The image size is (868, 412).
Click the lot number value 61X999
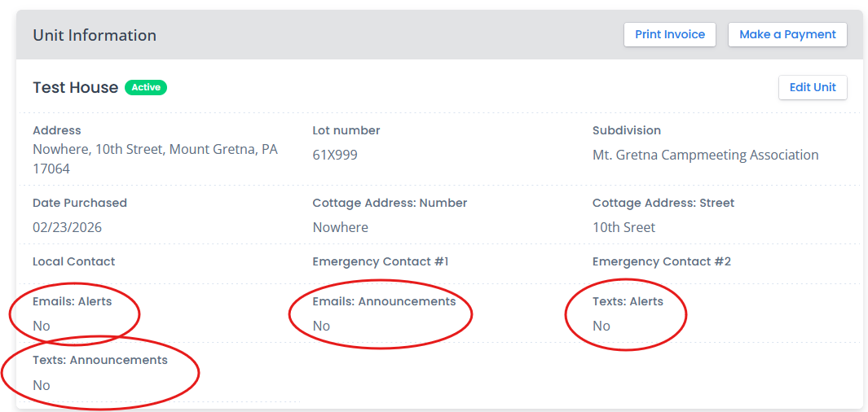[x=335, y=155]
